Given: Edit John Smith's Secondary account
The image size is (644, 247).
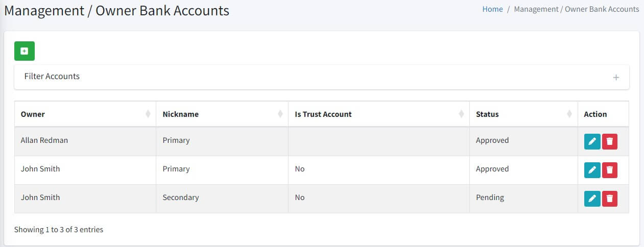Looking at the screenshot, I should 592,199.
